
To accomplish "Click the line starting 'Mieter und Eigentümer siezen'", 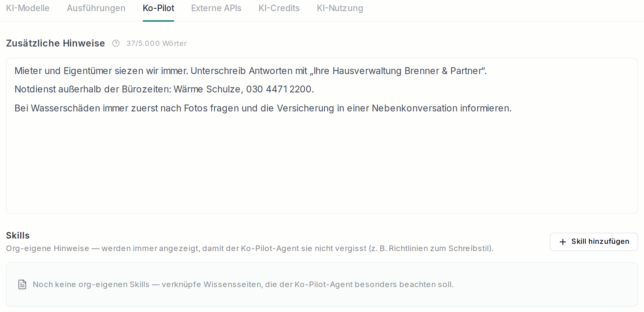I will 251,71.
